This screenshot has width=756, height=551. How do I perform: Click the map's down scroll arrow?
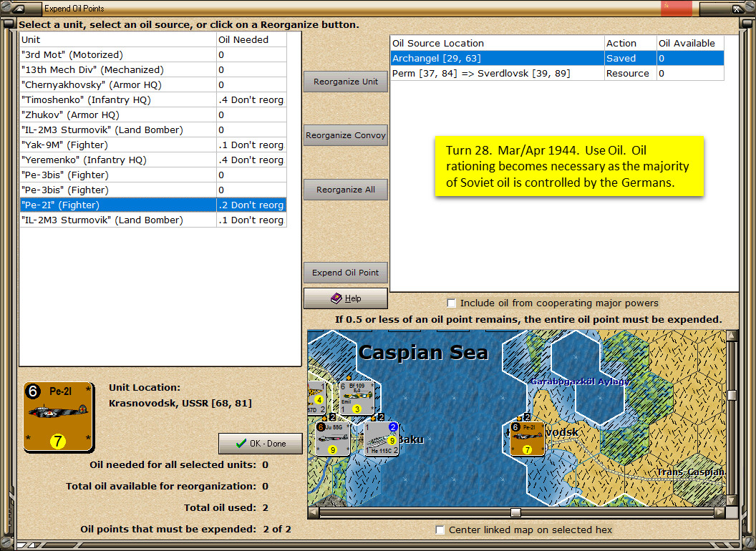732,500
